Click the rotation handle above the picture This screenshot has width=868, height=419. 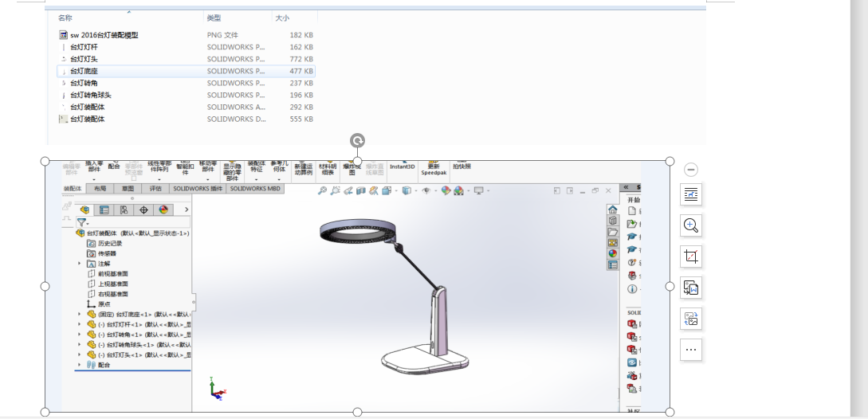click(358, 140)
